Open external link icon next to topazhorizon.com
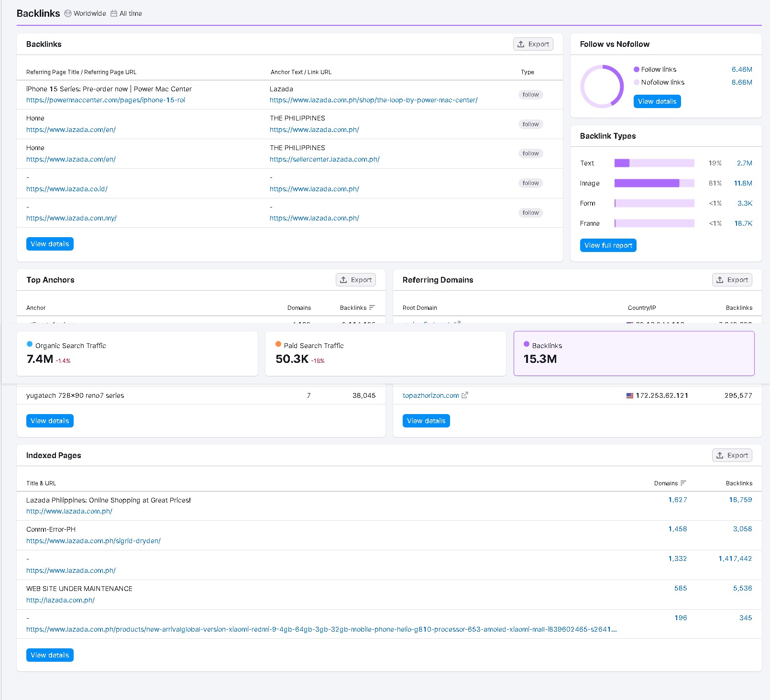The height and width of the screenshot is (700, 770). (465, 395)
